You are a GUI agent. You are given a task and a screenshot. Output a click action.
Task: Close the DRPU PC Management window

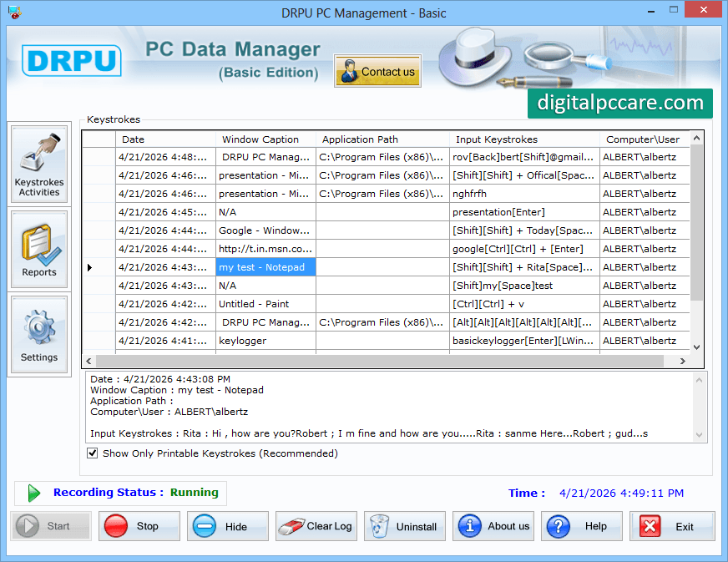tap(704, 10)
